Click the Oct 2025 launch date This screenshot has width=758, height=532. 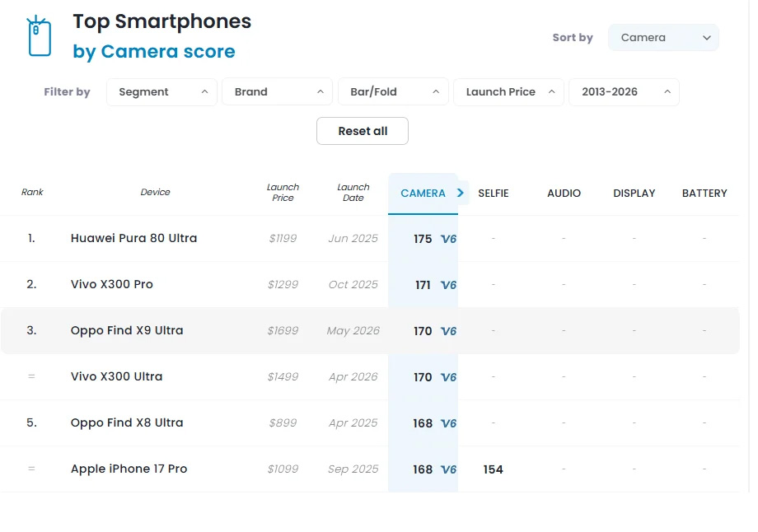[353, 285]
